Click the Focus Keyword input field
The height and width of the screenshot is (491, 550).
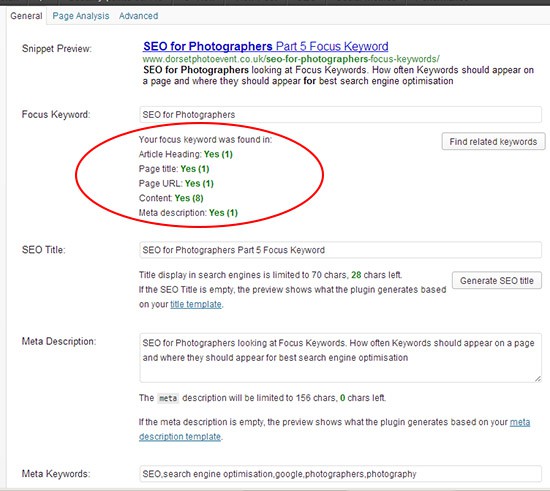click(x=340, y=115)
